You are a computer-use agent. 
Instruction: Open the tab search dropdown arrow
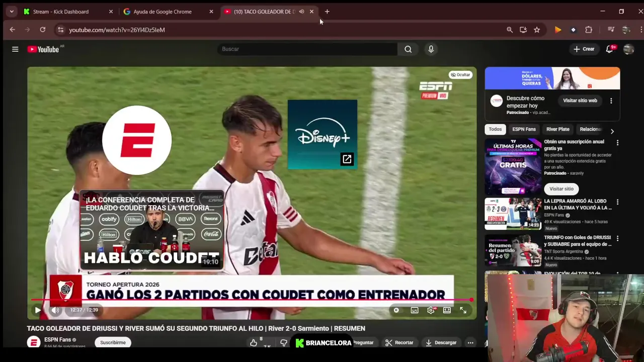pyautogui.click(x=11, y=12)
